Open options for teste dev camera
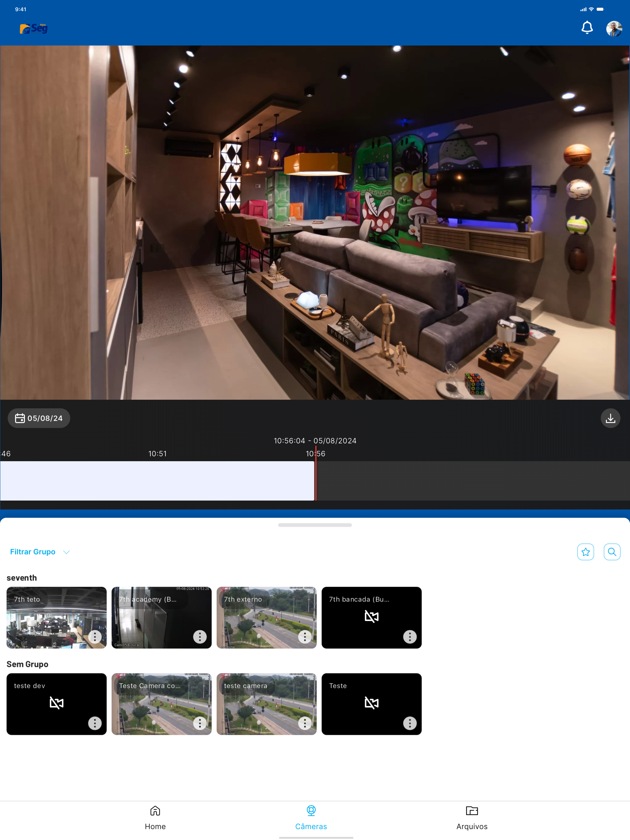The image size is (630, 840). tap(95, 723)
